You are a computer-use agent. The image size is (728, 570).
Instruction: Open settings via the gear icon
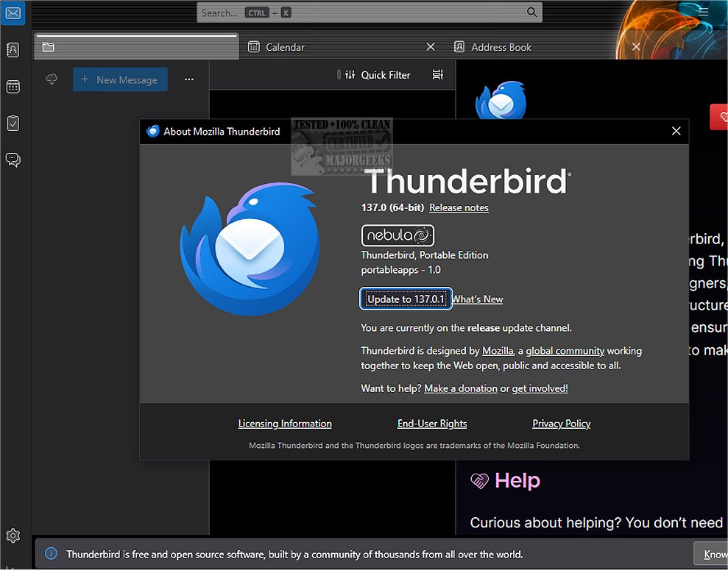click(13, 536)
